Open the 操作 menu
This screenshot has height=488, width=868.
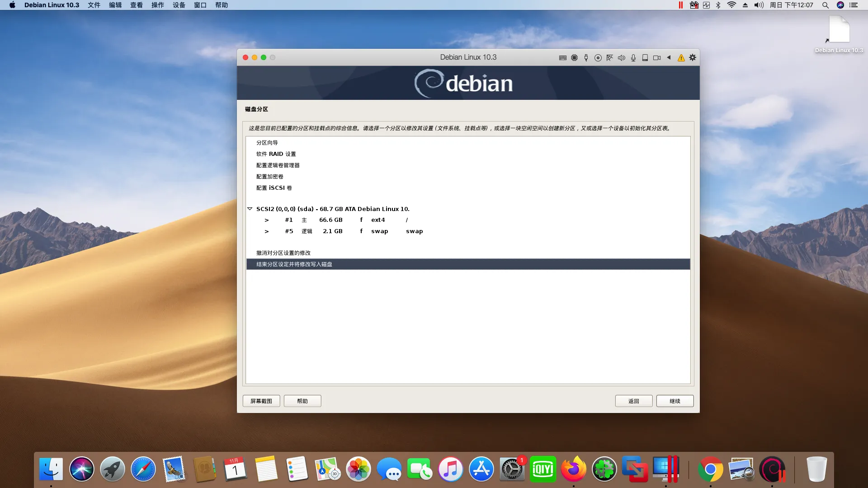coord(158,5)
